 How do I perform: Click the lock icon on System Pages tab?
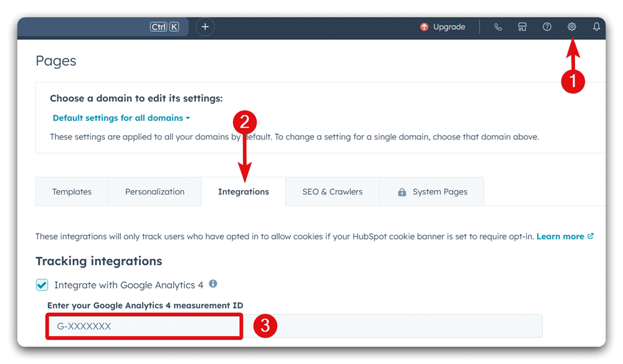coord(402,192)
